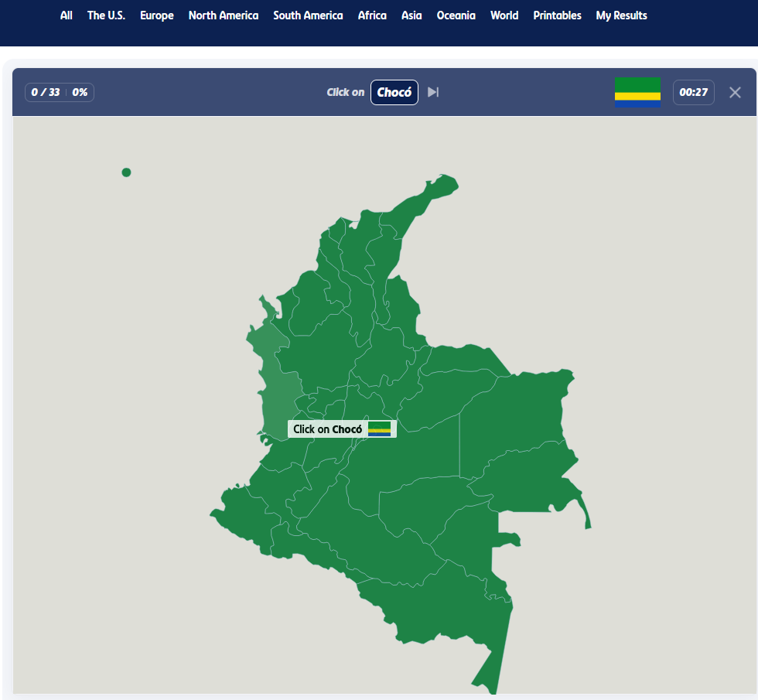
Task: Skip to the next quiz question
Action: [x=433, y=93]
